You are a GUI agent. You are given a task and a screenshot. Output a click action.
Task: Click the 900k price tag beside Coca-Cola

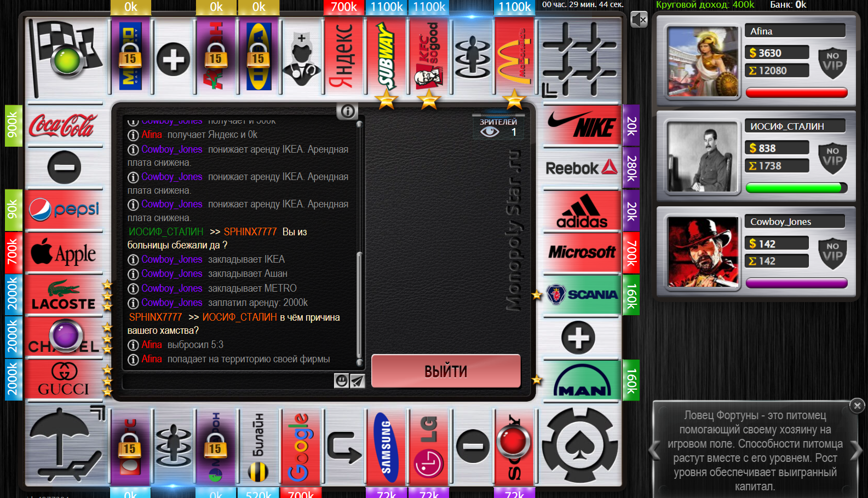[13, 125]
